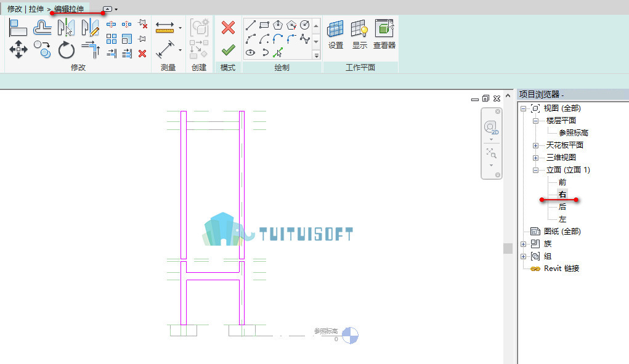The image size is (629, 364).
Task: Open the draw gallery expand arrow
Action: tap(317, 55)
